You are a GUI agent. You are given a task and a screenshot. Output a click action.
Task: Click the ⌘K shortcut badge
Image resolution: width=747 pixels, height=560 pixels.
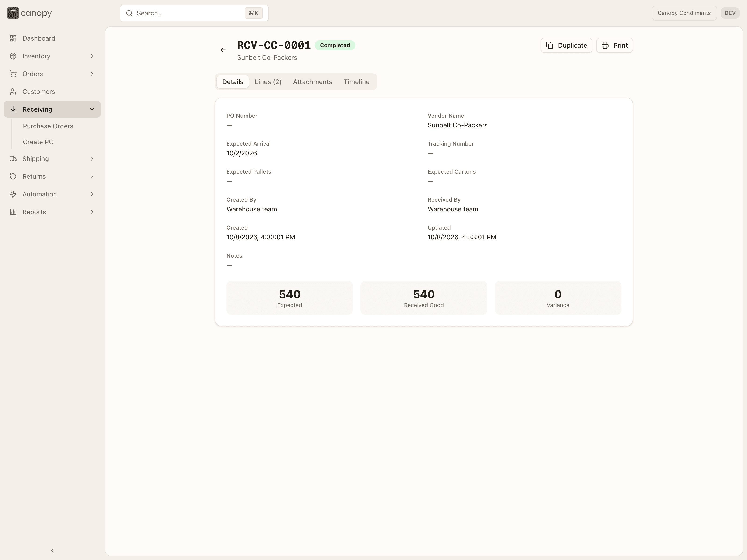254,13
